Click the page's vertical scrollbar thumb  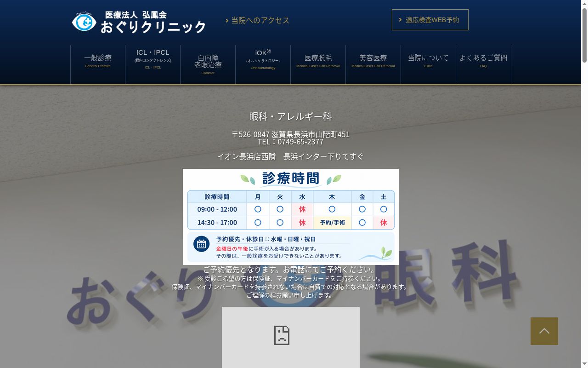584,34
